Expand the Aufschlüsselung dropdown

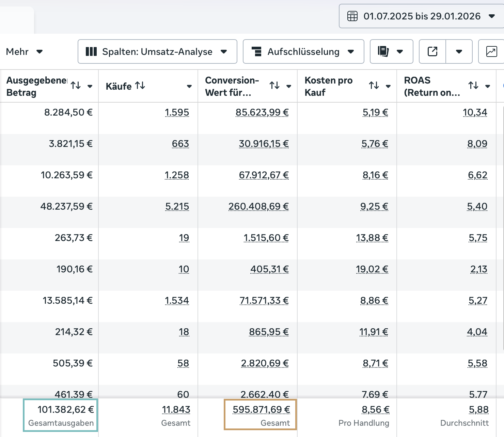tap(303, 51)
